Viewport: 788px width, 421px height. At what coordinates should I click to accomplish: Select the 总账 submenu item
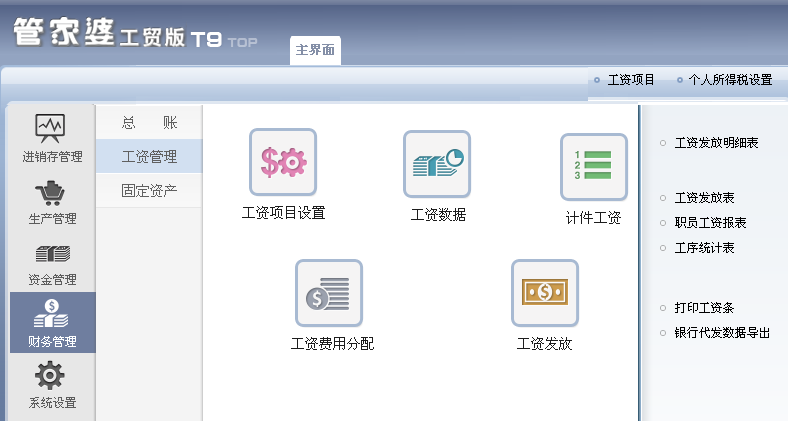tap(149, 123)
